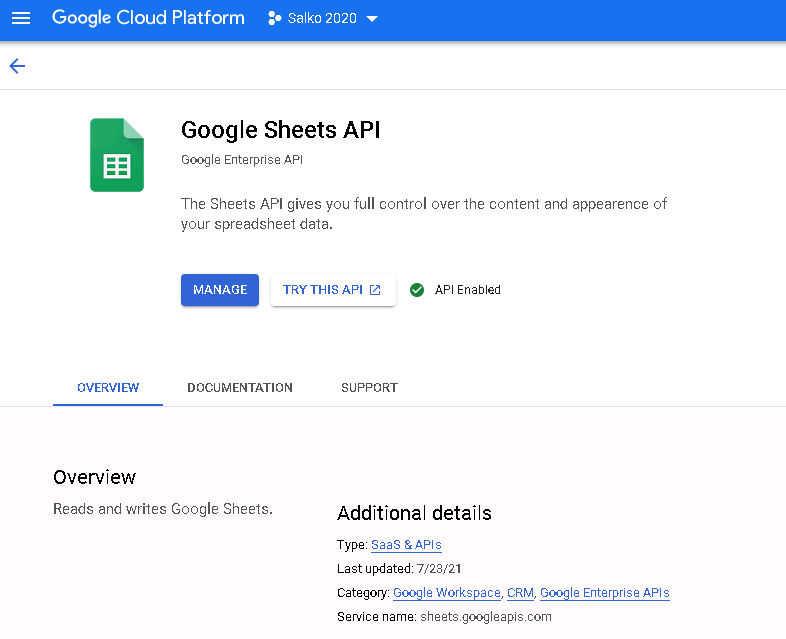The image size is (786, 639).
Task: Click the Google Sheets product logo
Action: click(x=117, y=155)
